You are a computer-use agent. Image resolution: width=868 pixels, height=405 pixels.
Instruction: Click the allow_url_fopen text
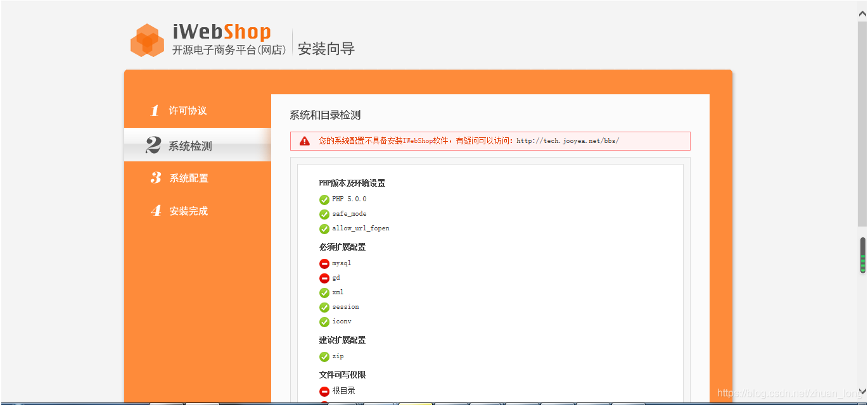coord(361,228)
